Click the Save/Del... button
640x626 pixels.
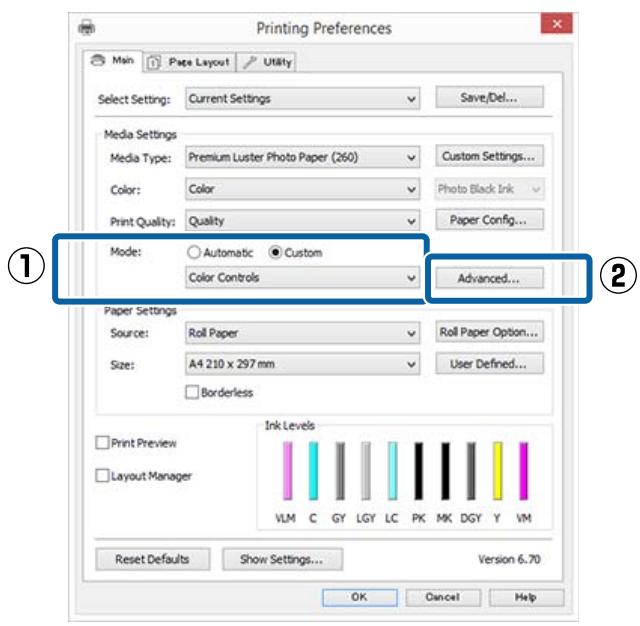point(489,98)
